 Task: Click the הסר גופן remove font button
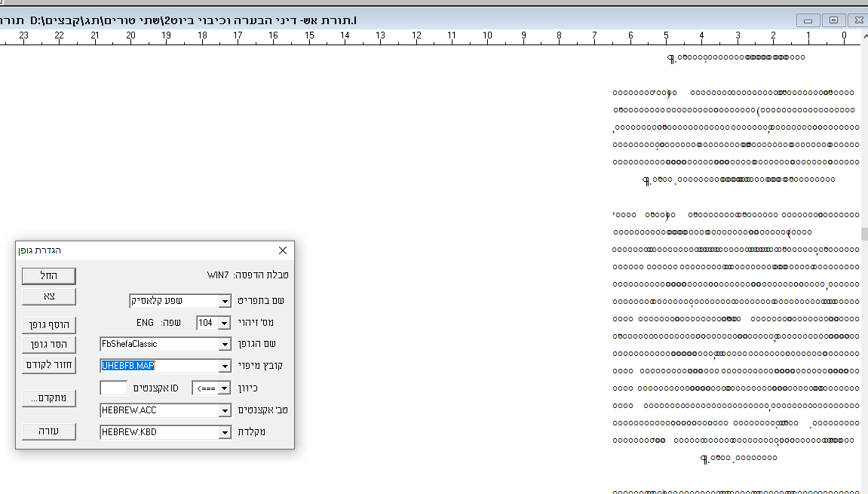[49, 345]
